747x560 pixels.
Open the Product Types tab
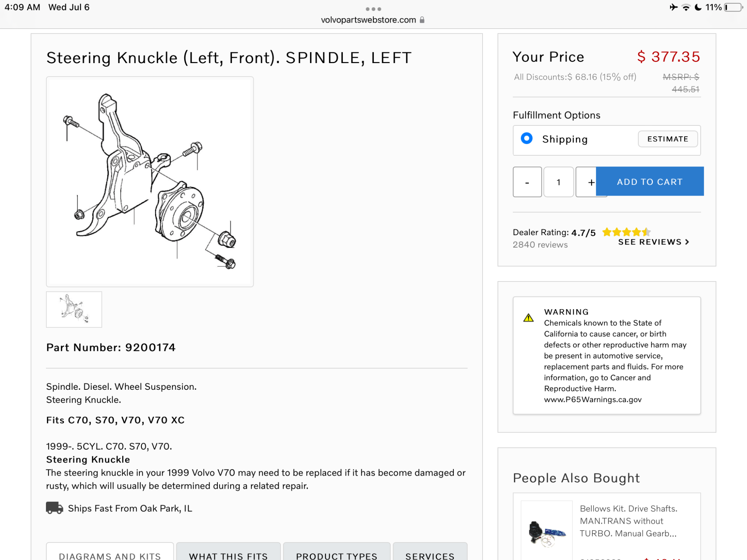[337, 556]
